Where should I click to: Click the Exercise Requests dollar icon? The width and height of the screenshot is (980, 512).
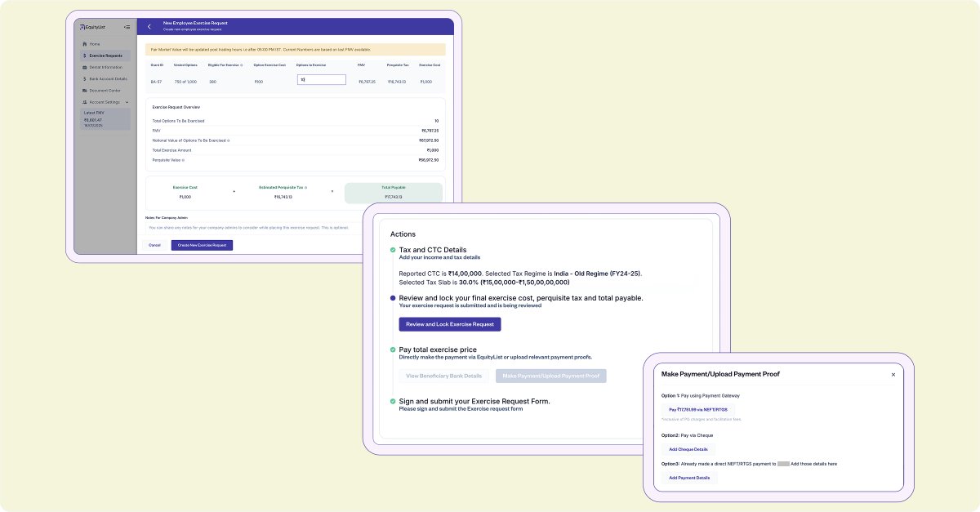85,56
